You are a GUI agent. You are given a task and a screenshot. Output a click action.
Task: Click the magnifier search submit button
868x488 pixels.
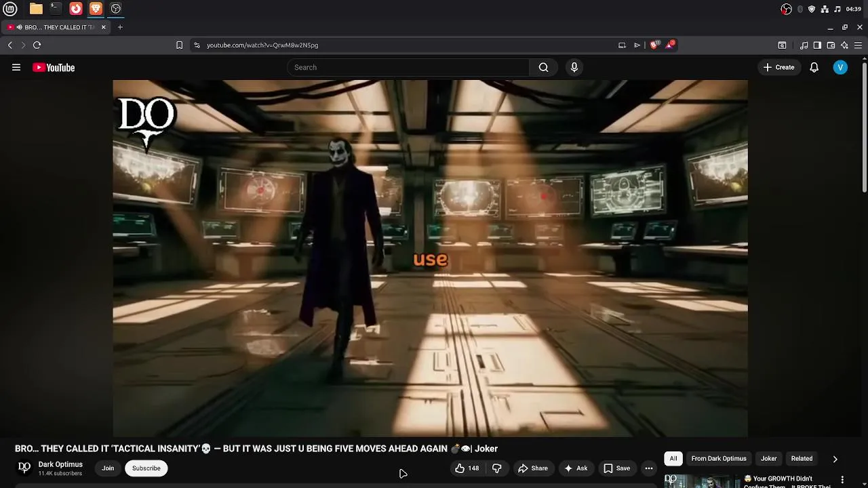point(543,67)
